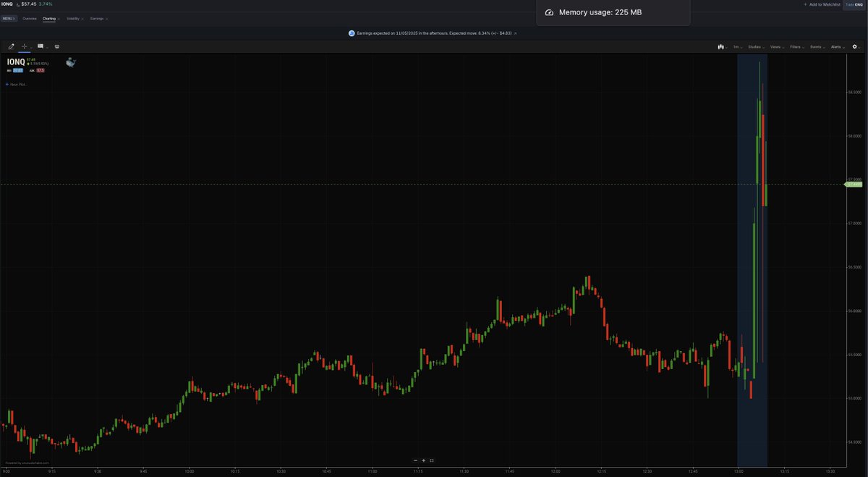Open the Studies dropdown

click(755, 46)
